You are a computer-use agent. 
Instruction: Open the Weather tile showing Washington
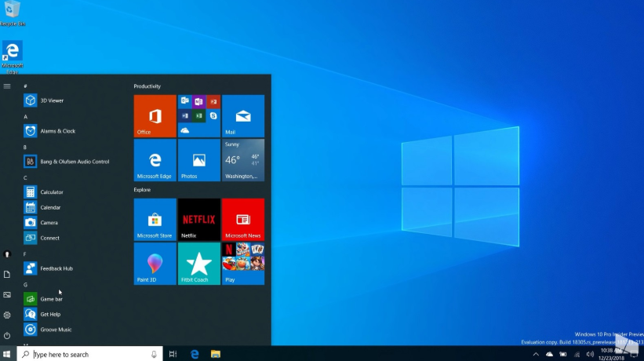point(243,160)
